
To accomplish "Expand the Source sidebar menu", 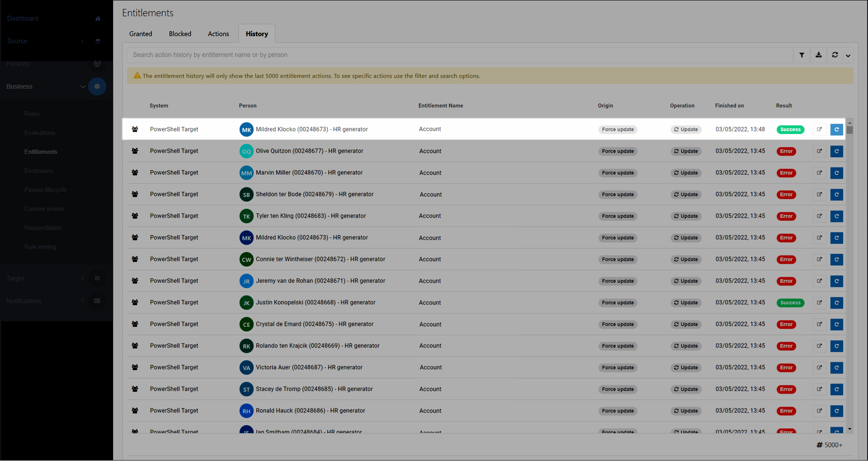I will [83, 41].
